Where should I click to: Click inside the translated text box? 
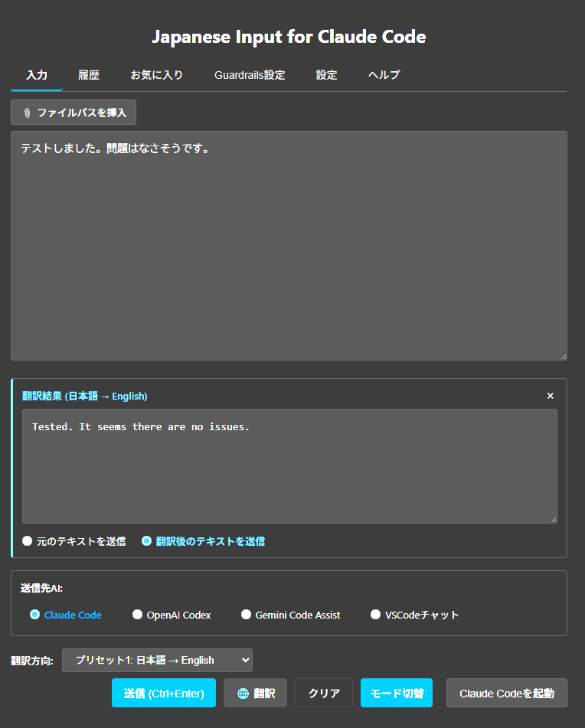289,466
